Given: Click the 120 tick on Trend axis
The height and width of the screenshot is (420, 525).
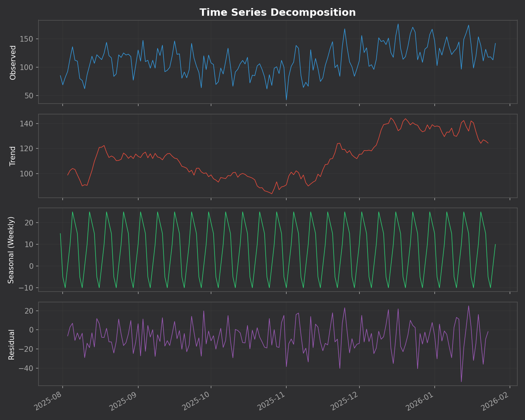Looking at the screenshot, I should coord(28,149).
